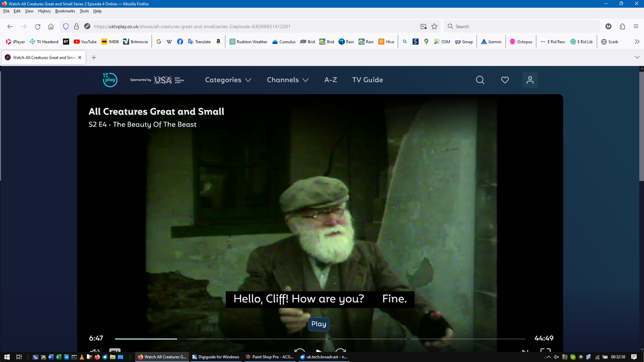644x362 pixels.
Task: Open the Help menu
Action: (x=97, y=11)
